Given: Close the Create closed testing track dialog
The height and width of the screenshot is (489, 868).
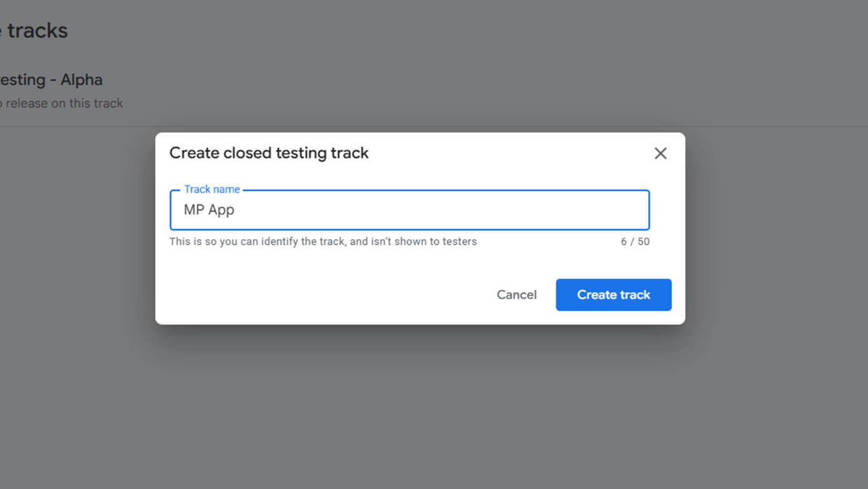Looking at the screenshot, I should (x=660, y=153).
